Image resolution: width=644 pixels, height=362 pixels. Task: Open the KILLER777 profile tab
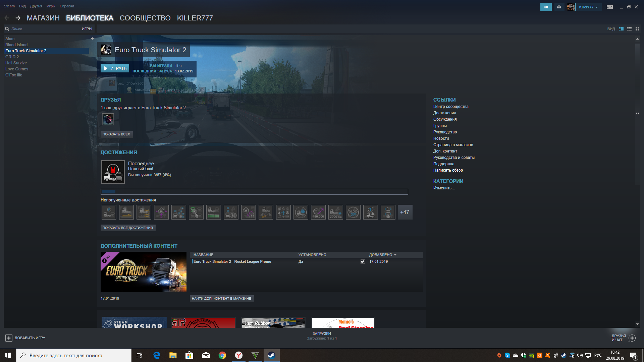click(195, 18)
